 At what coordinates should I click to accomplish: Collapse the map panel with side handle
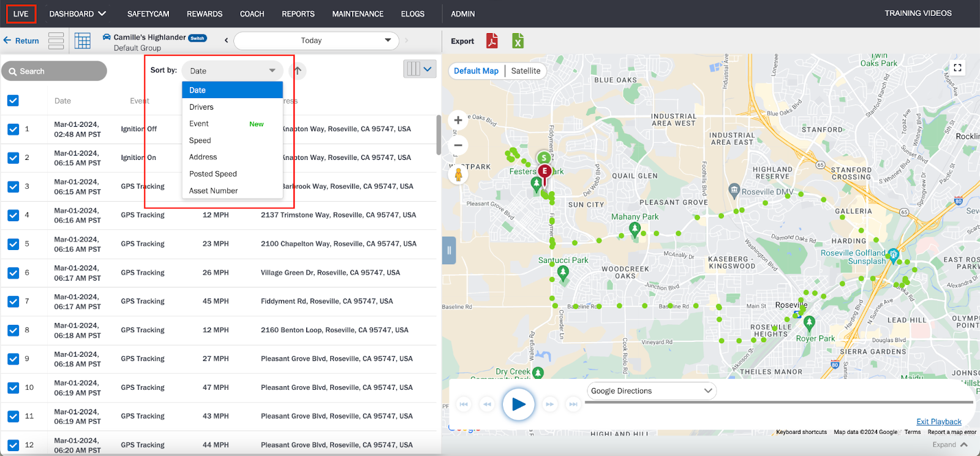pyautogui.click(x=449, y=250)
